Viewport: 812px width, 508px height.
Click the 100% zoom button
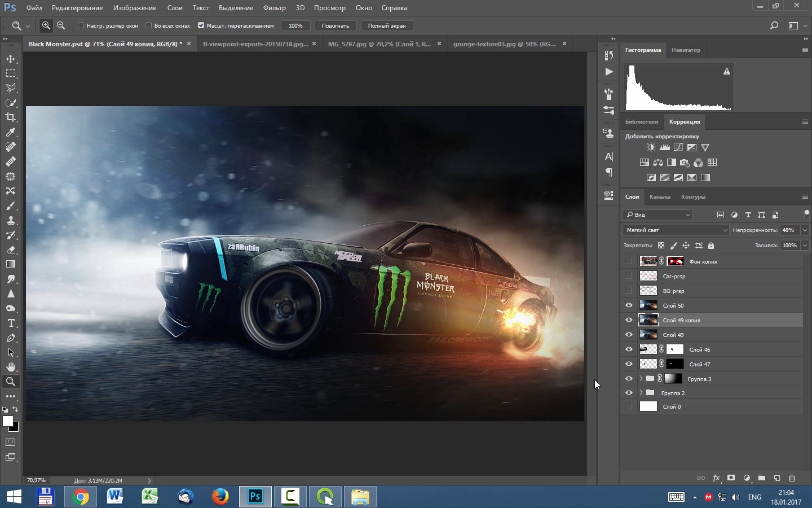[295, 26]
